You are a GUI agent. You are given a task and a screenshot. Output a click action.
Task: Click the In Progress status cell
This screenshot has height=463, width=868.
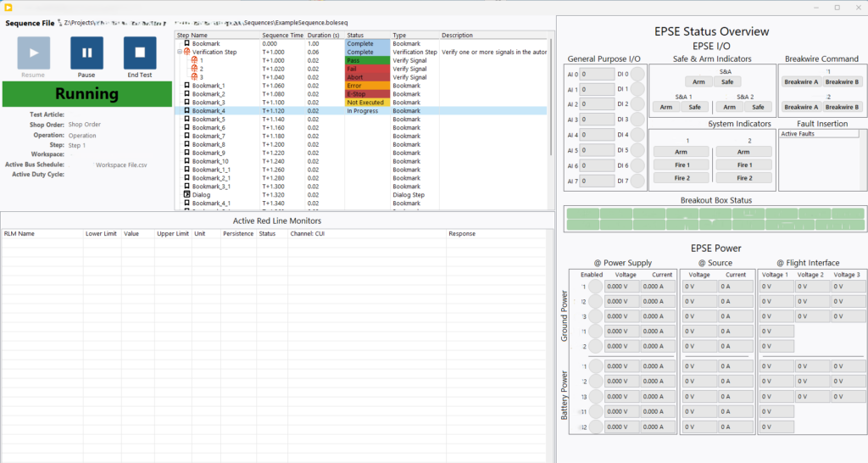pos(368,111)
